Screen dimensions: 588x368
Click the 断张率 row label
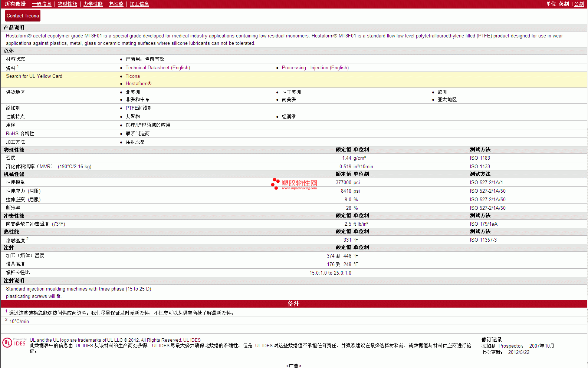[x=13, y=208]
